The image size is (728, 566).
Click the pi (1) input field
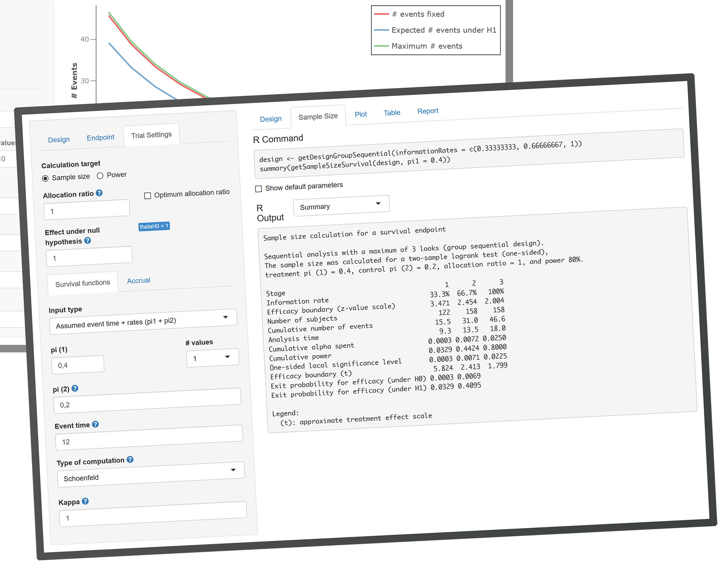[x=78, y=364]
